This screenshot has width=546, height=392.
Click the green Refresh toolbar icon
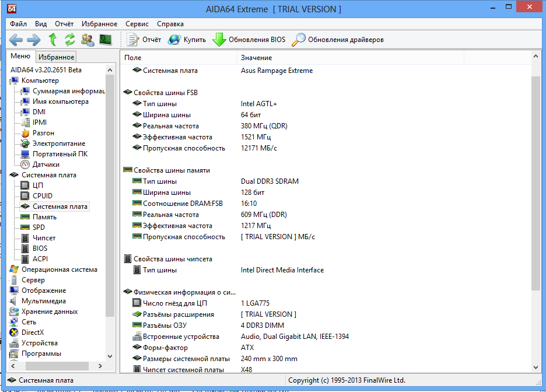pyautogui.click(x=70, y=40)
